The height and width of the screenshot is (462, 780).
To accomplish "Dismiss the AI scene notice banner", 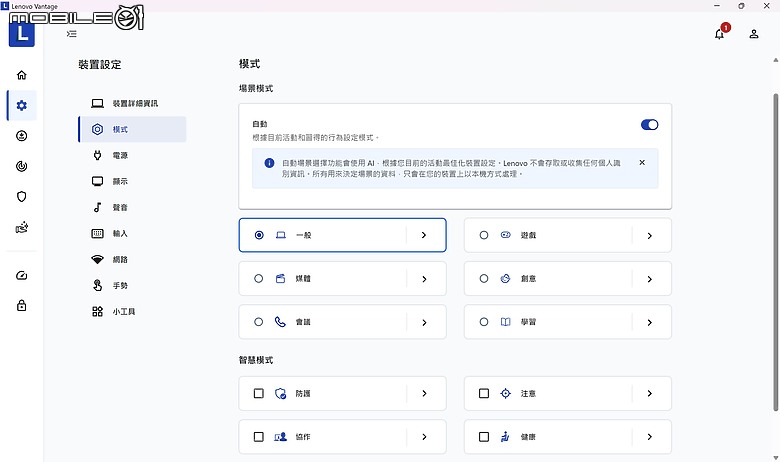I will pyautogui.click(x=642, y=163).
